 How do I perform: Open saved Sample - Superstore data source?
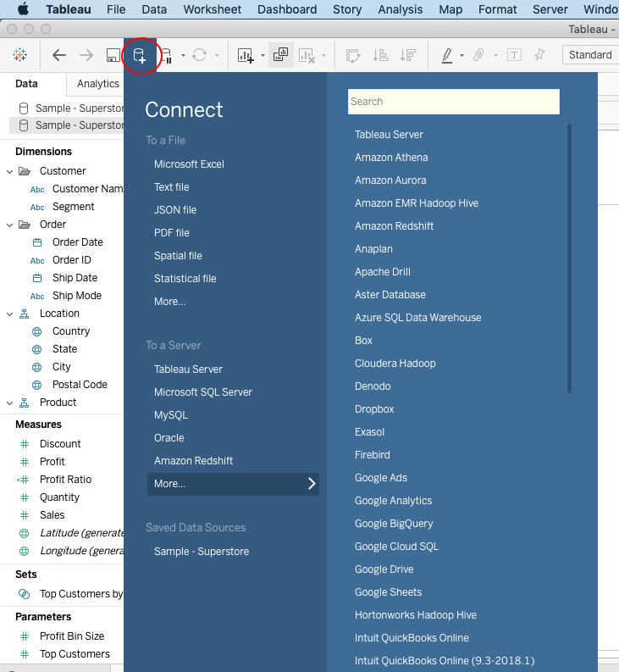pos(202,552)
